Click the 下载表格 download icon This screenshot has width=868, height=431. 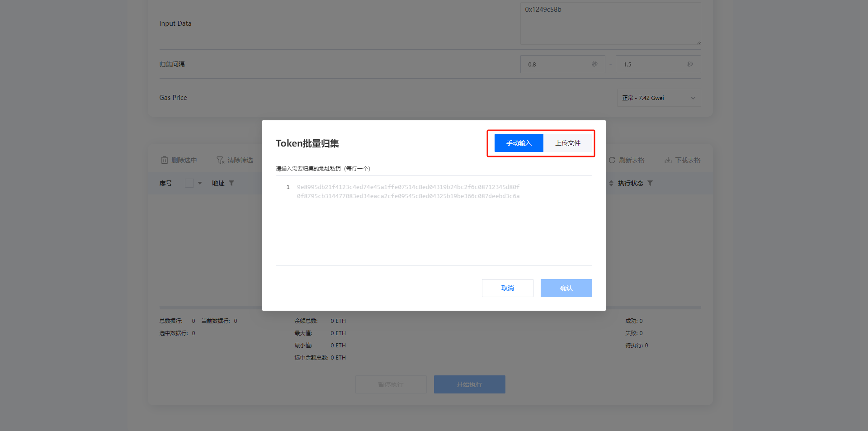(668, 160)
